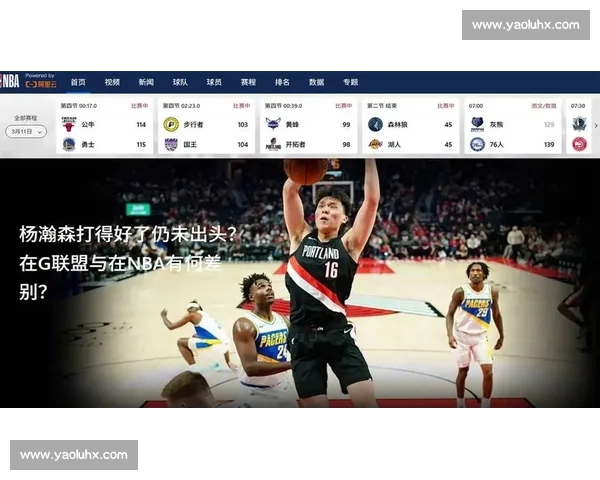Click 图文/数据 link on Grizzlies game
Viewport: 600px width, 480px height.
point(543,105)
